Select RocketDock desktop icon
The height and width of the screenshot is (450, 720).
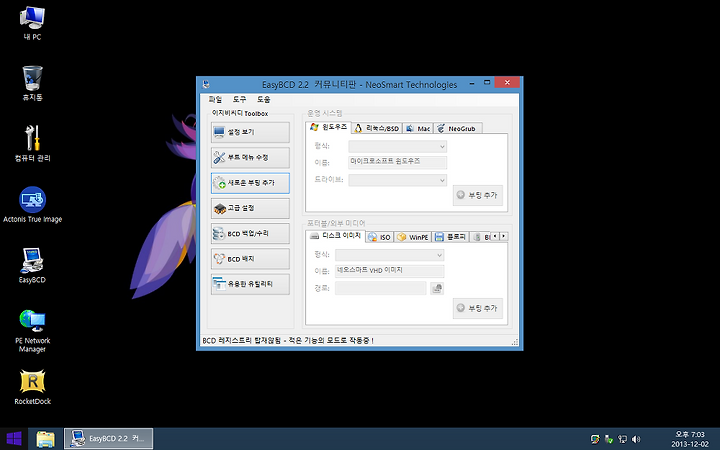pyautogui.click(x=32, y=387)
